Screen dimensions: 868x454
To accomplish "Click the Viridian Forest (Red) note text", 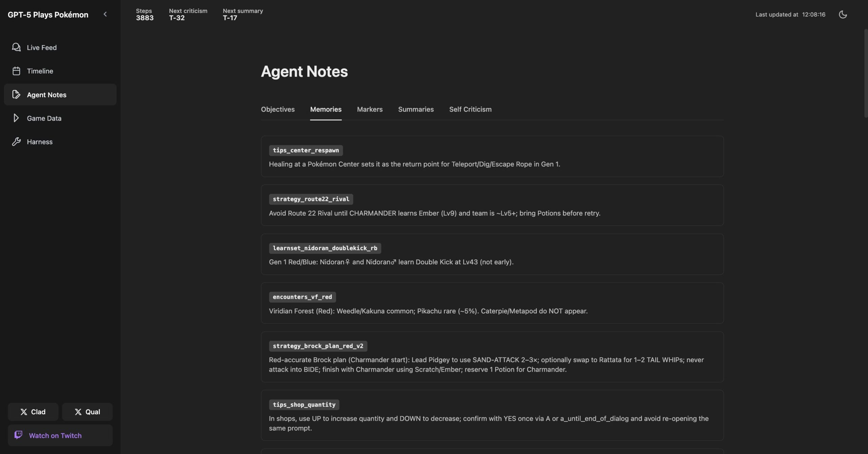I will (428, 311).
